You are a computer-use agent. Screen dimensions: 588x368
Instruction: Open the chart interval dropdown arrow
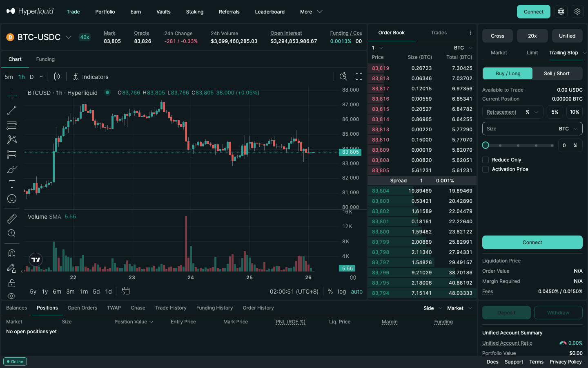[x=41, y=76]
